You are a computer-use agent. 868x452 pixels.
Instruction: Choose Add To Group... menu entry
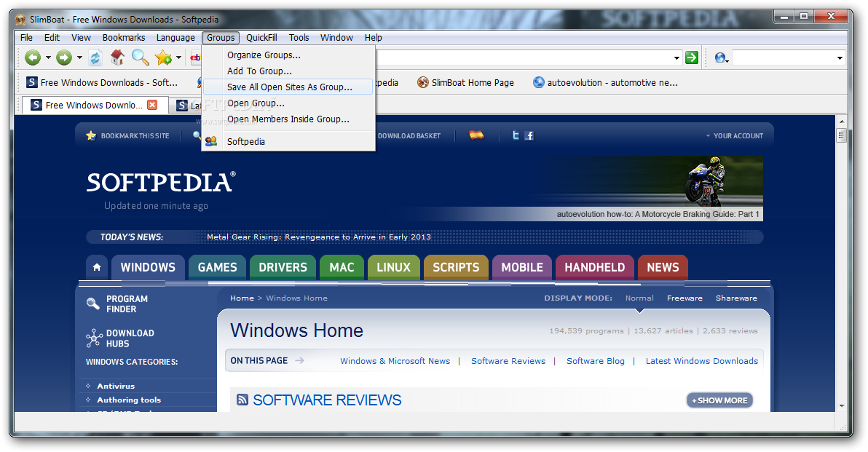click(x=288, y=71)
